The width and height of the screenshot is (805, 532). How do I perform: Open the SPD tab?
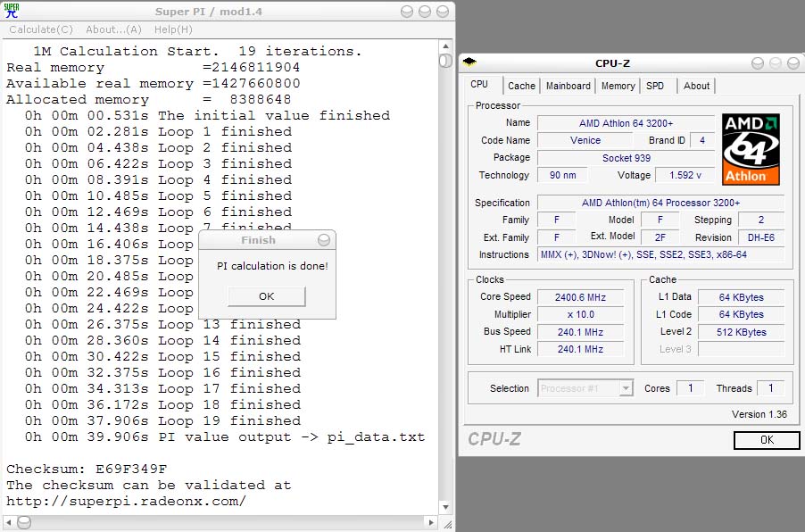[x=655, y=86]
